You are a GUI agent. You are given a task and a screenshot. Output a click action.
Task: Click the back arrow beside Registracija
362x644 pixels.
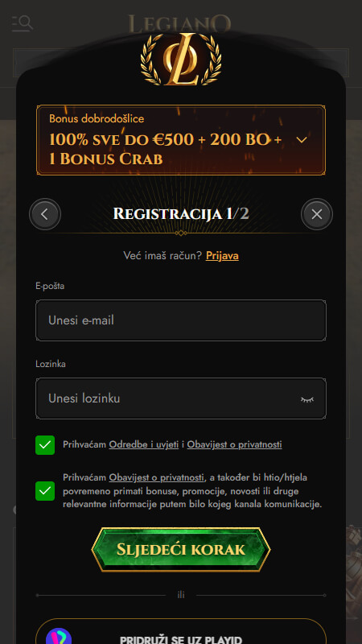[x=45, y=214]
